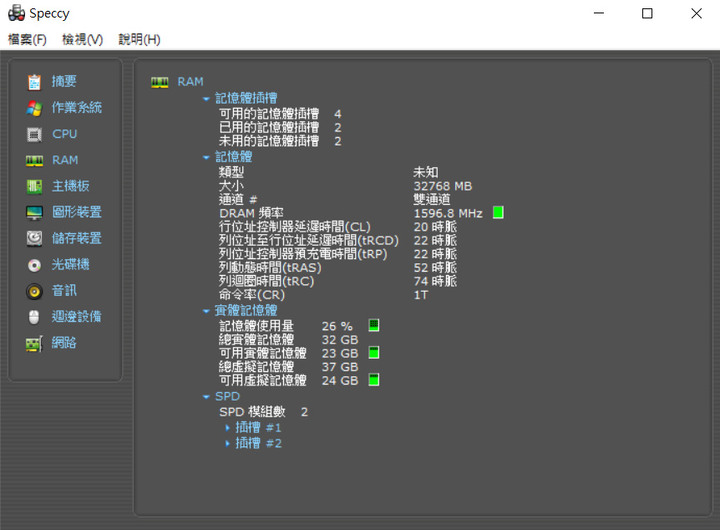The width and height of the screenshot is (720, 530).
Task: Select the 圖形裝置 monitor icon
Action: pyautogui.click(x=34, y=213)
